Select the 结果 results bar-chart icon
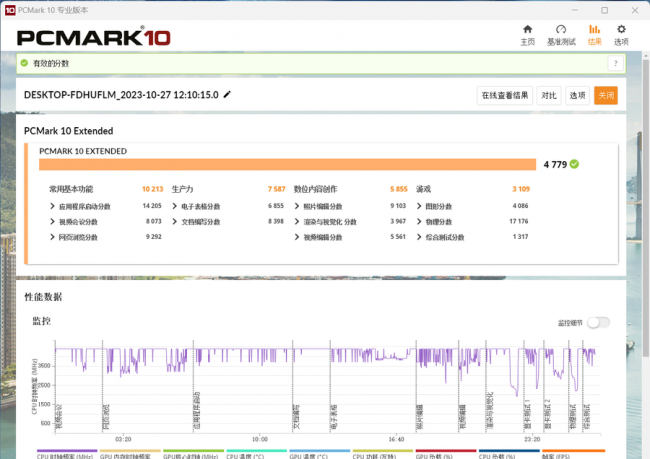Viewport: 650px width, 459px height. 594,29
